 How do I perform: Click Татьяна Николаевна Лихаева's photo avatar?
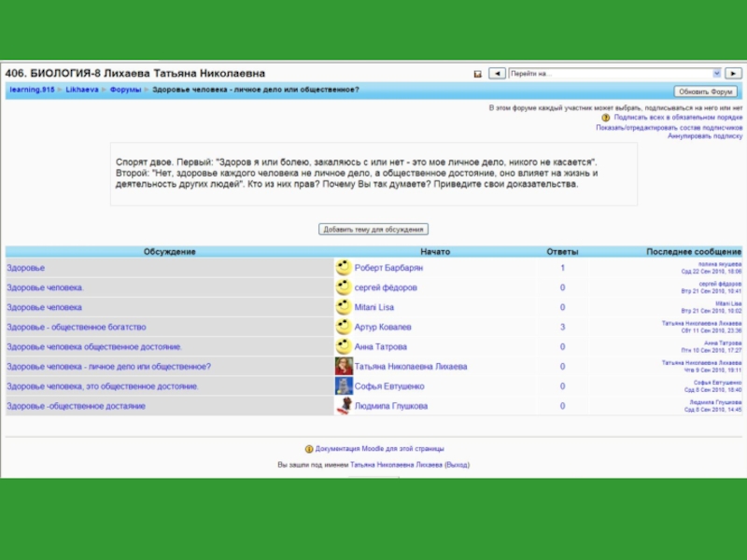pyautogui.click(x=344, y=367)
